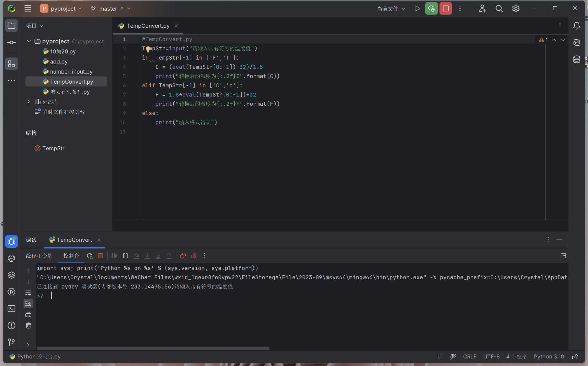Open the Terminal tool window

11,309
